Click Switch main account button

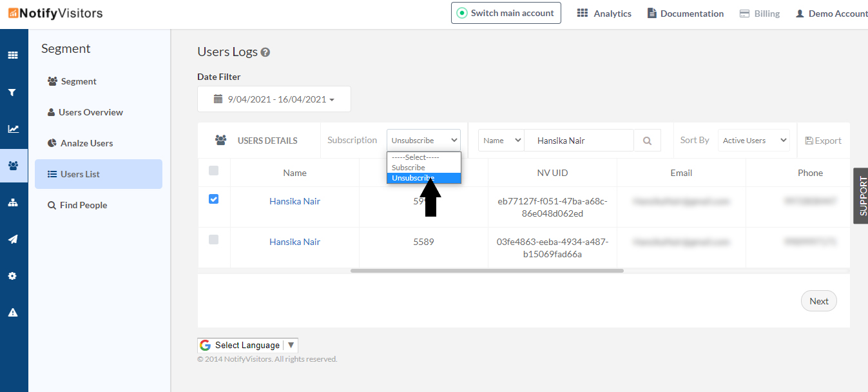[506, 13]
